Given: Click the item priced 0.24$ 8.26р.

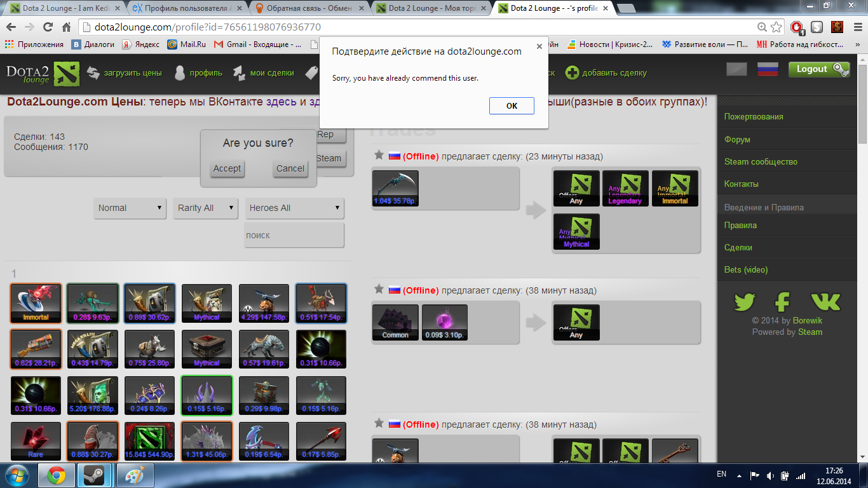Looking at the screenshot, I should [150, 395].
